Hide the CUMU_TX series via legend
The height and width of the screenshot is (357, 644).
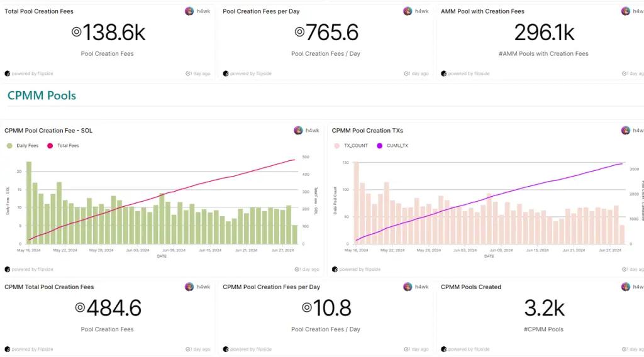coord(392,146)
